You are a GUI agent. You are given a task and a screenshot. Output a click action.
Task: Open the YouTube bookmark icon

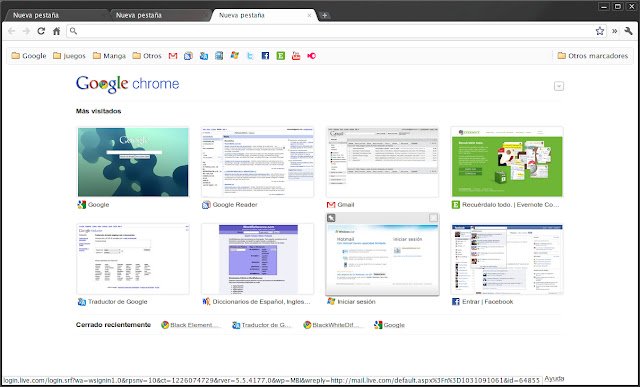pyautogui.click(x=296, y=56)
